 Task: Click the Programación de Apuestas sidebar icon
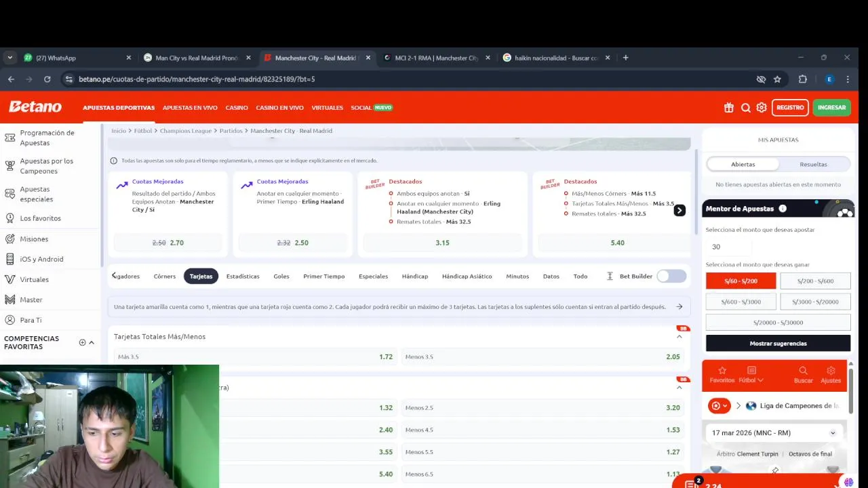10,138
